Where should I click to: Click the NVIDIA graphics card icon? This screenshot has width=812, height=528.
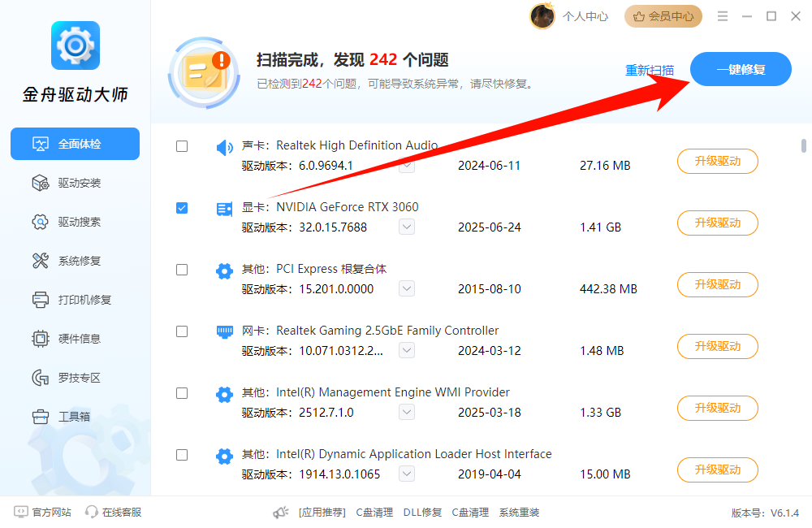coord(224,209)
